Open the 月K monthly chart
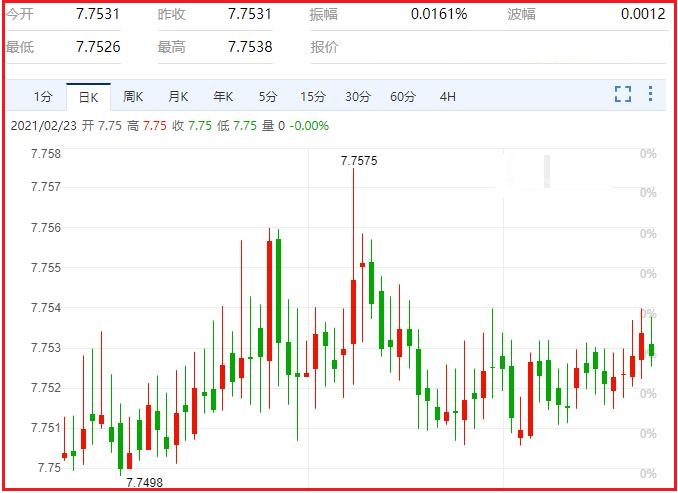The height and width of the screenshot is (493, 678). tap(178, 96)
